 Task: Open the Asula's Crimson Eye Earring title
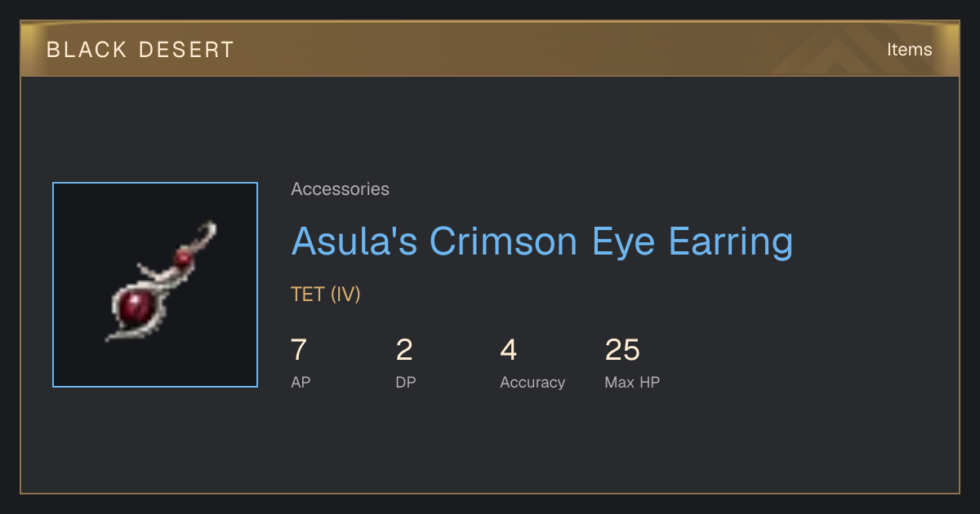[542, 241]
